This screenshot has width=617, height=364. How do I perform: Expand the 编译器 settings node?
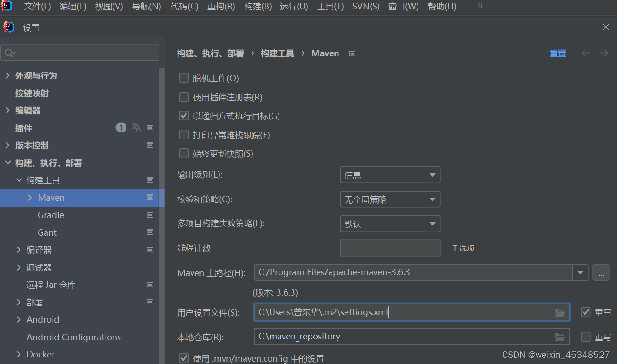[x=19, y=250]
